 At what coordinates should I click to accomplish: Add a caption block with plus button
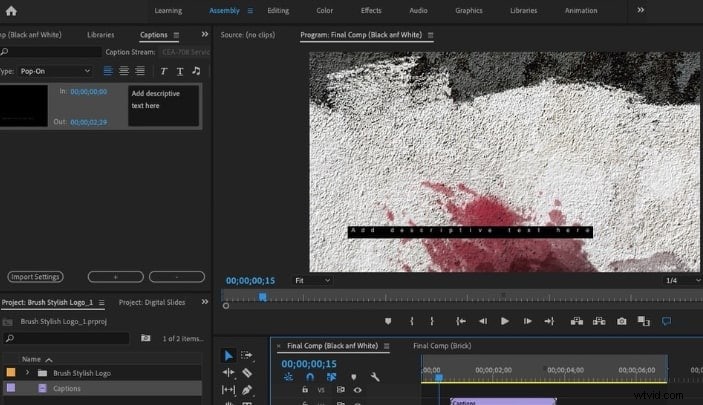(116, 277)
